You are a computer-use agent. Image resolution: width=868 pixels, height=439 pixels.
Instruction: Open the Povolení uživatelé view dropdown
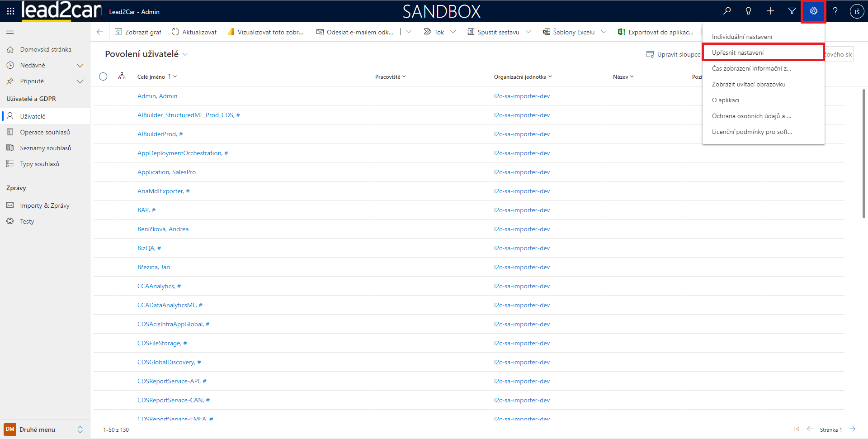[185, 54]
